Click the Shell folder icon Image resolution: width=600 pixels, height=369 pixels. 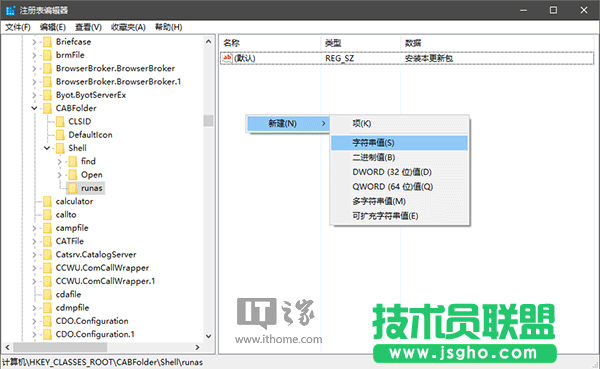pyautogui.click(x=60, y=148)
